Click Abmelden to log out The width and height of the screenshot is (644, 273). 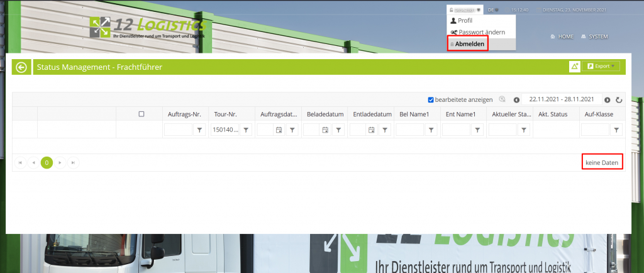pos(469,44)
